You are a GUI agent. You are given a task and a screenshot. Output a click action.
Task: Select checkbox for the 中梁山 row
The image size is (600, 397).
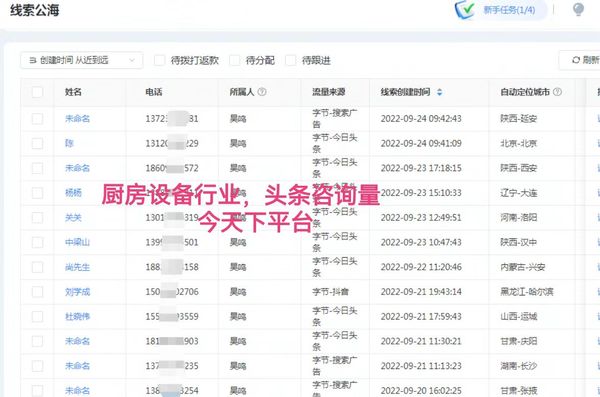click(x=37, y=242)
